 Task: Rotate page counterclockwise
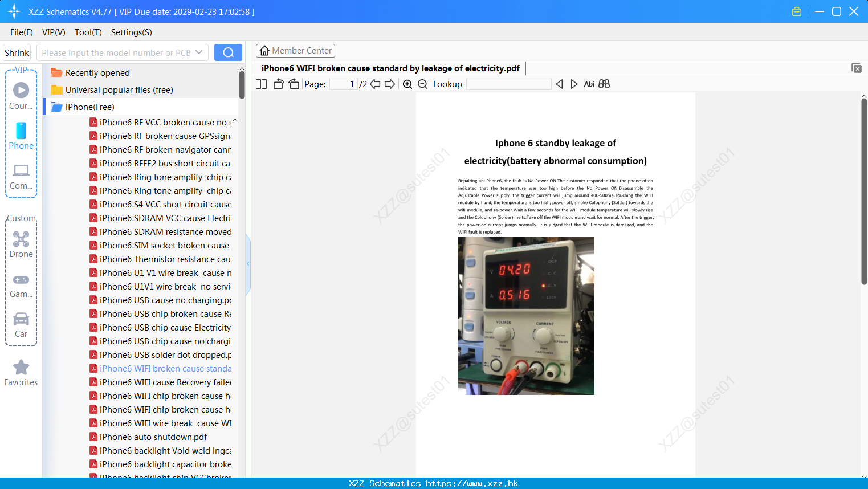tap(278, 84)
